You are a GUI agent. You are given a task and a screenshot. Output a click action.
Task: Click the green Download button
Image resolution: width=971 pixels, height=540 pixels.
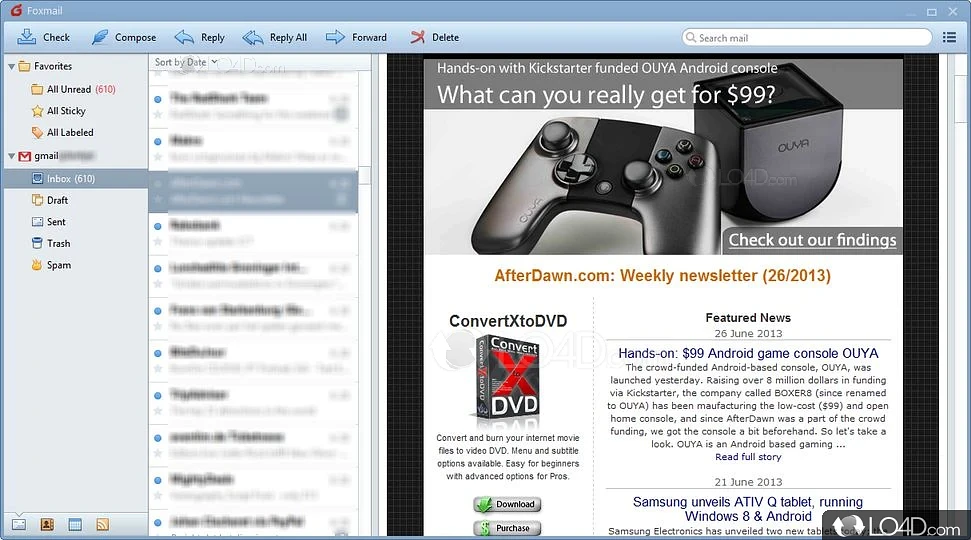pyautogui.click(x=507, y=504)
